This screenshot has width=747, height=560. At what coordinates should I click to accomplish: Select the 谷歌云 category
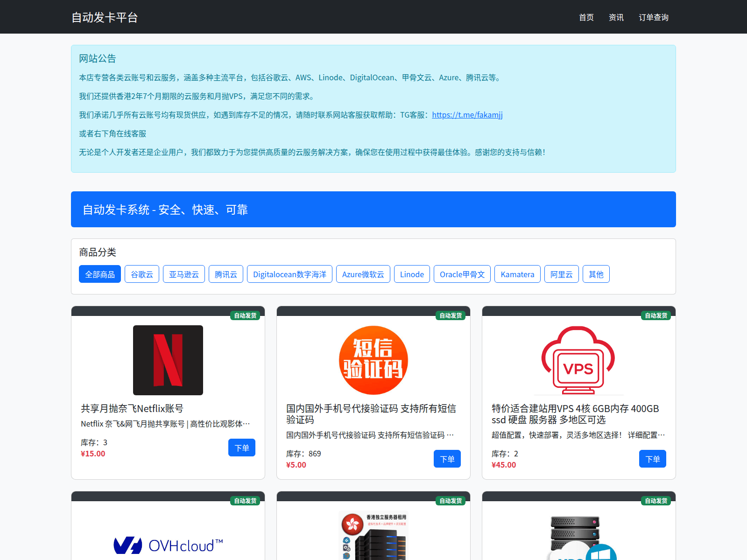click(142, 274)
